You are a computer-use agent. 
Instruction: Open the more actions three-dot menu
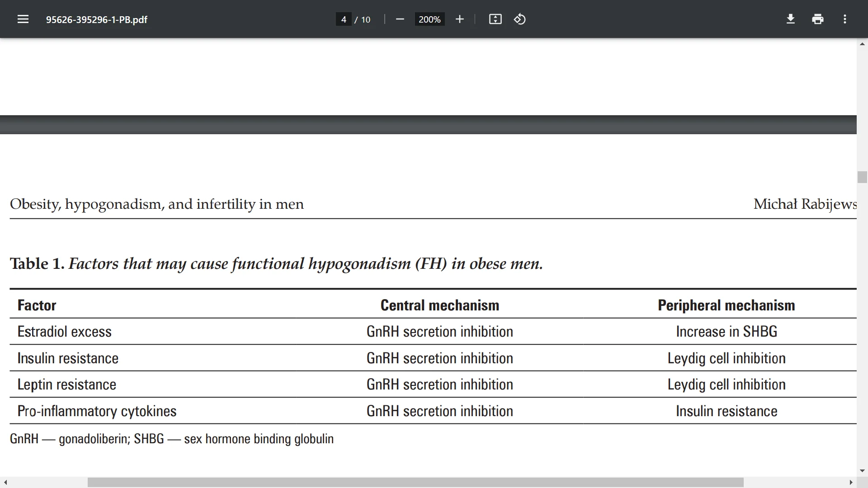(845, 19)
